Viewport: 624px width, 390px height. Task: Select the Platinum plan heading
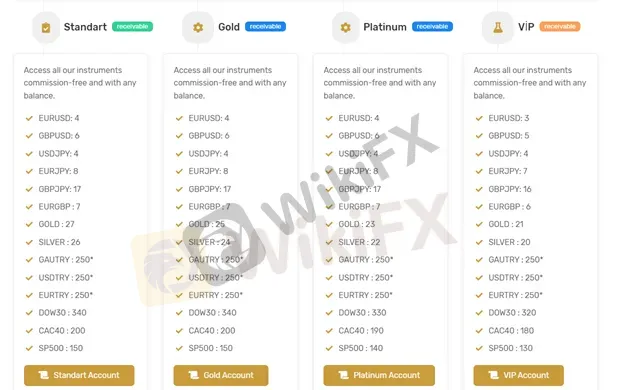pyautogui.click(x=385, y=27)
